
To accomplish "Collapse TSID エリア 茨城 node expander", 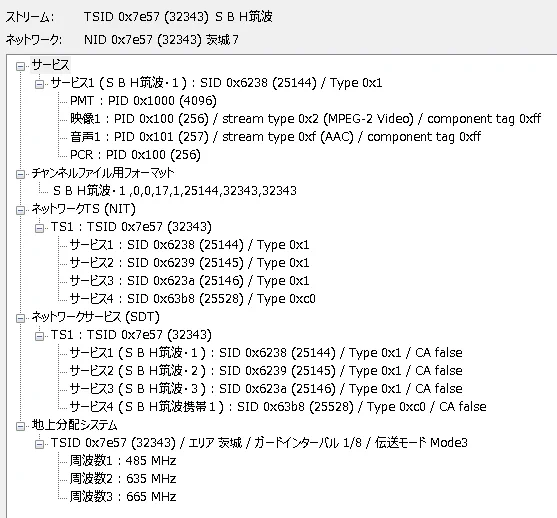I will point(39,444).
